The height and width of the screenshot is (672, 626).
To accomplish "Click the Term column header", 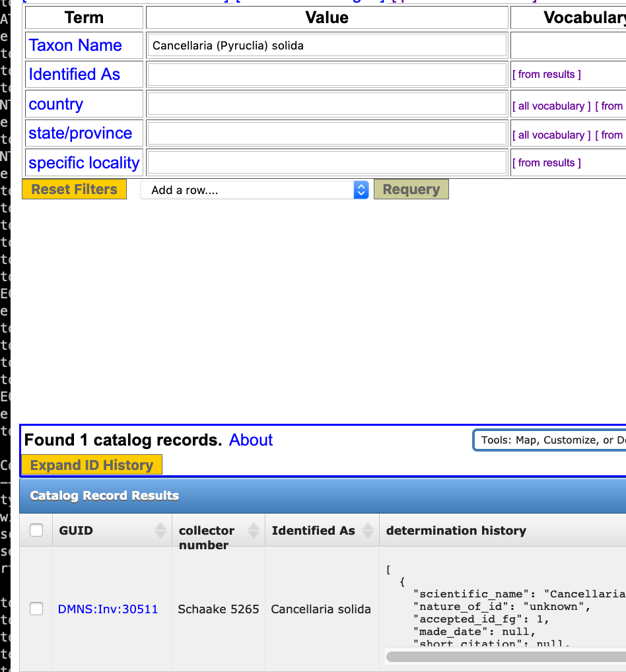I will [x=84, y=18].
